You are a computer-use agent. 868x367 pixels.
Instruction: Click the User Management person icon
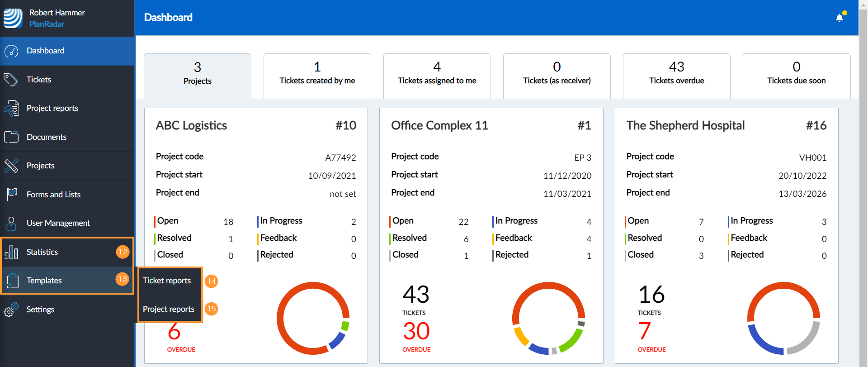pos(11,223)
